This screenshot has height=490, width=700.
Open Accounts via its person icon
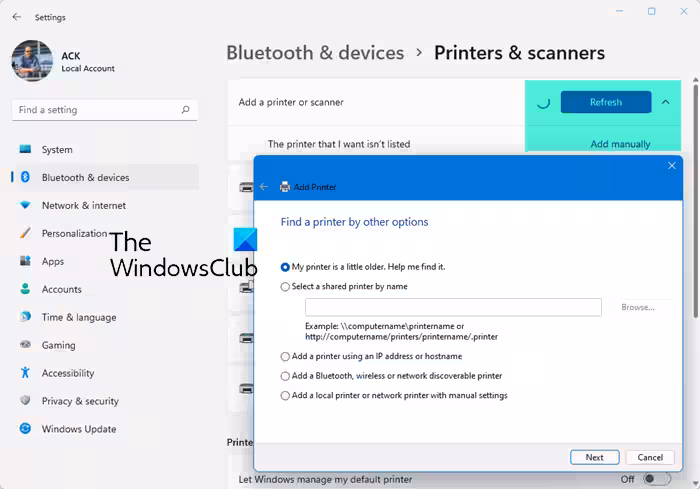pos(25,290)
